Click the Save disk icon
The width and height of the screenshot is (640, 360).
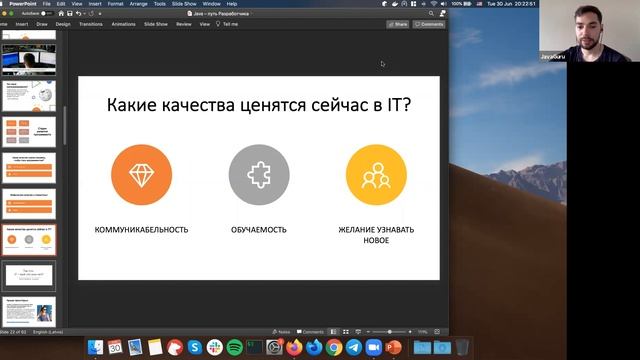pos(70,13)
